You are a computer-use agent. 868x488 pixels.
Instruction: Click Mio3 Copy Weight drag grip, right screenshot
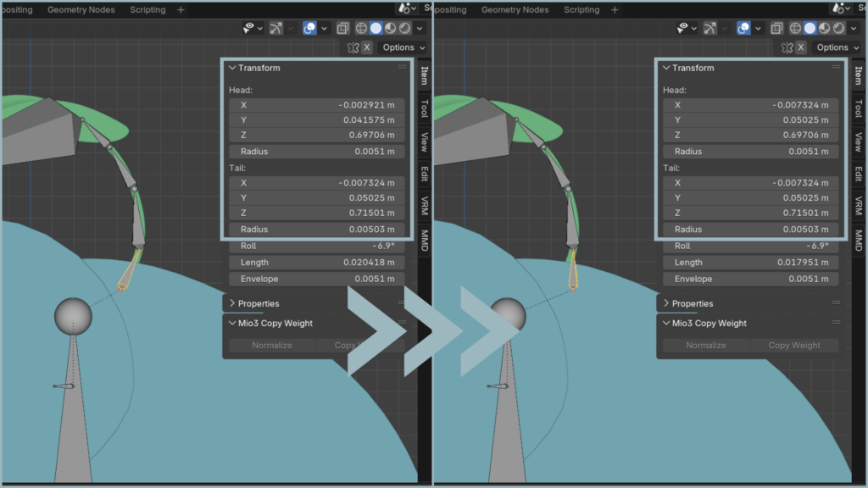[836, 322]
